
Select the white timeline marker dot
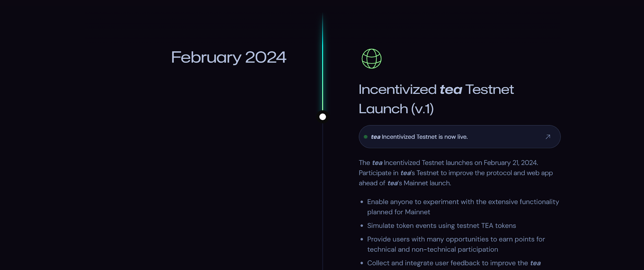coord(322,117)
